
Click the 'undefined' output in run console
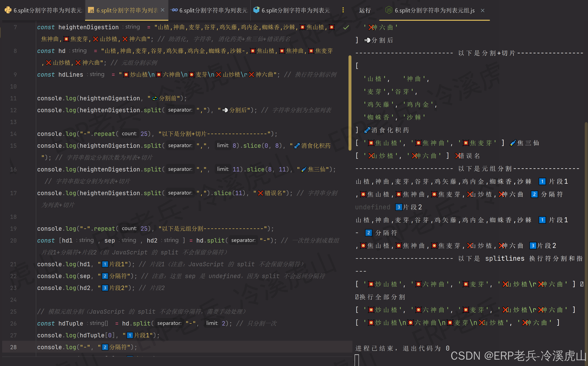pyautogui.click(x=372, y=207)
